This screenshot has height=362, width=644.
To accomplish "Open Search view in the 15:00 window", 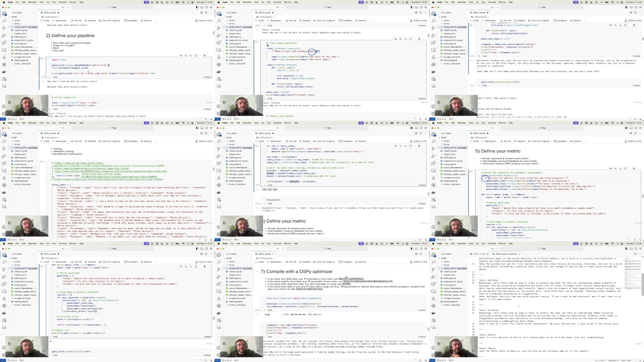I will (x=4, y=262).
